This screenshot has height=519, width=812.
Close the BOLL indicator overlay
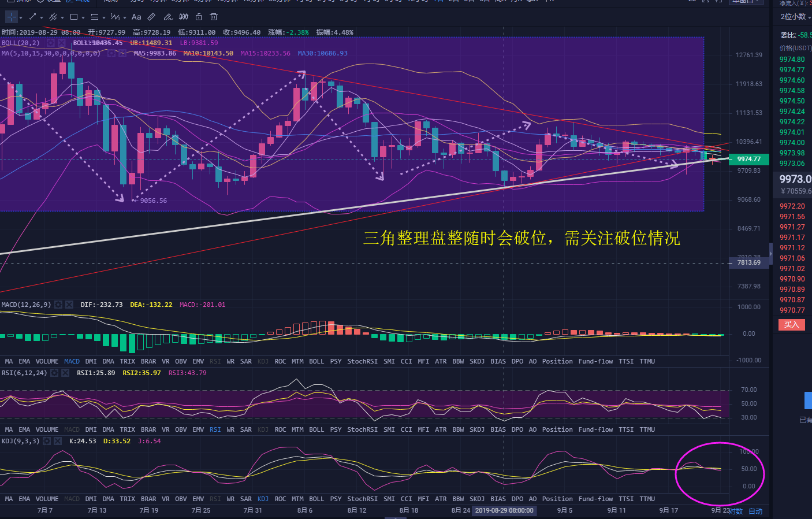click(61, 43)
